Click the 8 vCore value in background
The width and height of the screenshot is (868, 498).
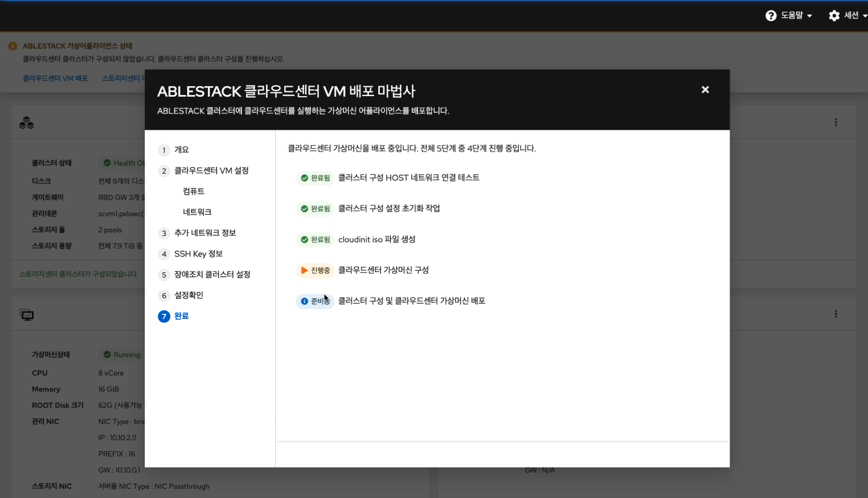pyautogui.click(x=111, y=373)
